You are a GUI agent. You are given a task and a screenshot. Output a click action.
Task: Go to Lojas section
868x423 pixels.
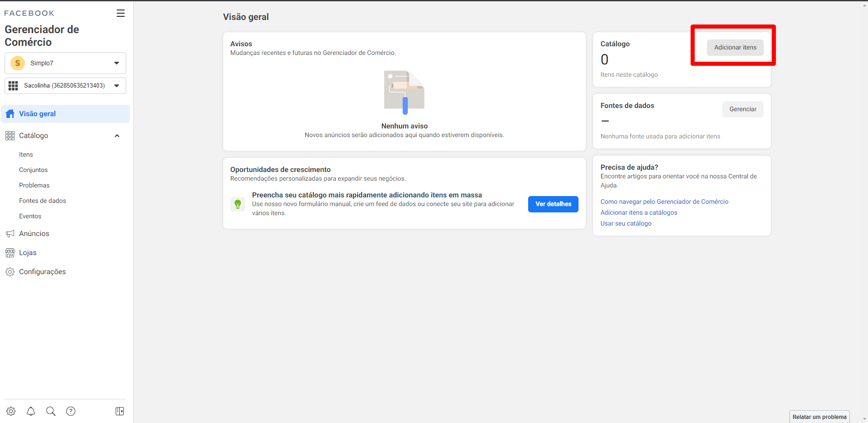pos(28,253)
